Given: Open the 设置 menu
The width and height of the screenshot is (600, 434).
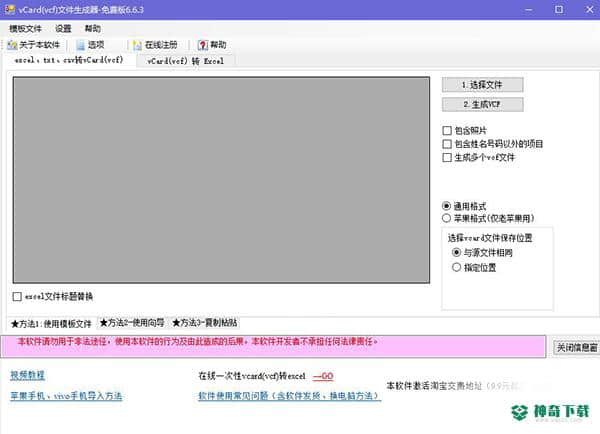Looking at the screenshot, I should tap(63, 29).
